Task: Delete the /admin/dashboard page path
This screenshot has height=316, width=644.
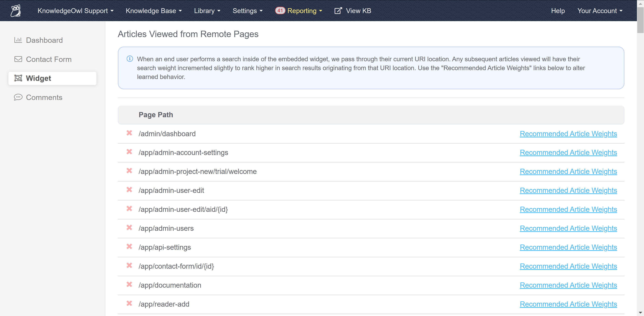Action: coord(129,133)
